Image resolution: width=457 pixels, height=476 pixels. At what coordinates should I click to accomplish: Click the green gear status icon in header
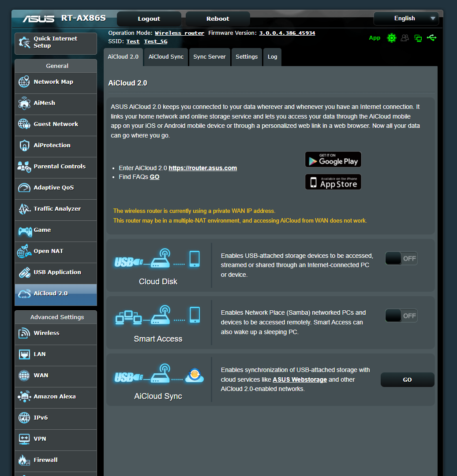click(x=391, y=38)
